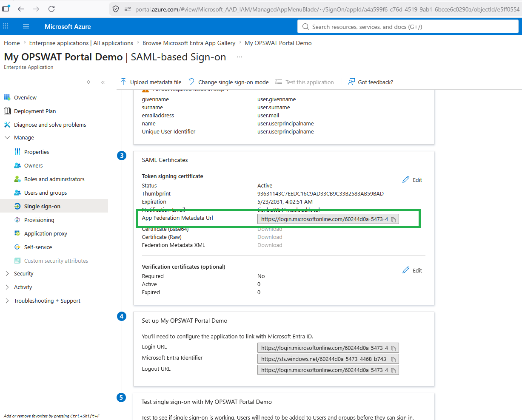Click the Set up My OPSWAT Portal Demo heading
Image resolution: width=522 pixels, height=420 pixels.
185,321
